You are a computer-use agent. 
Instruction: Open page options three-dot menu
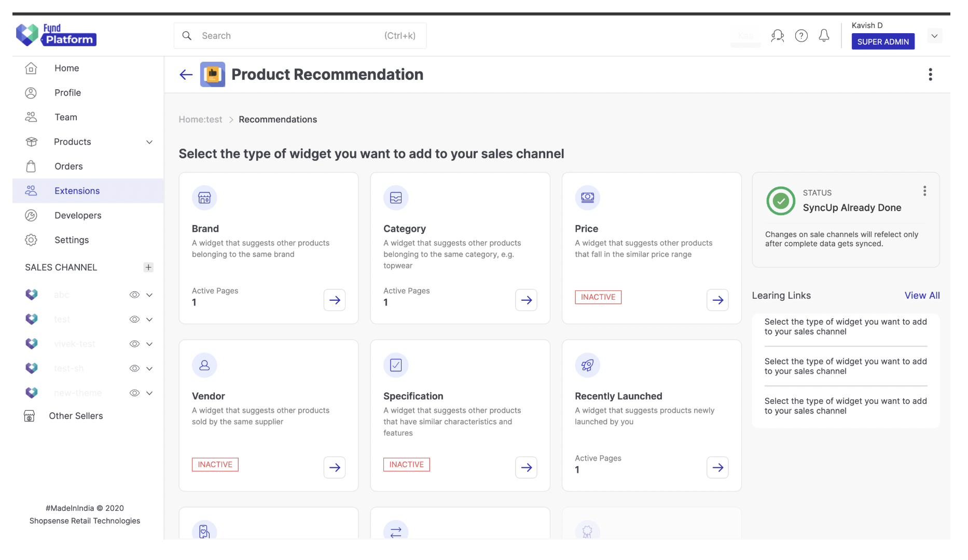(930, 75)
